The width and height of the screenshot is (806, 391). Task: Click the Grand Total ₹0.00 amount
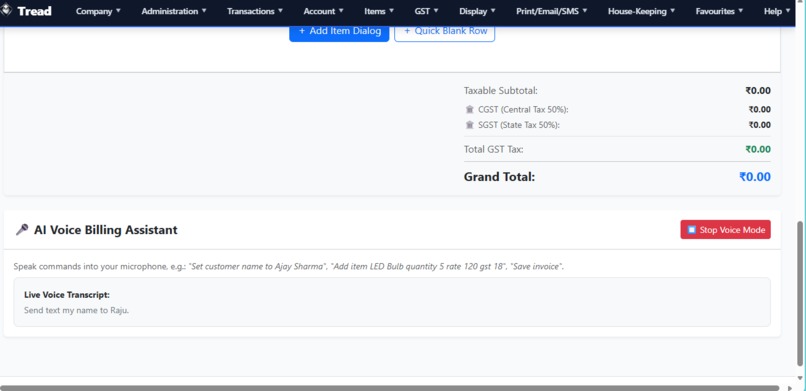pyautogui.click(x=755, y=177)
